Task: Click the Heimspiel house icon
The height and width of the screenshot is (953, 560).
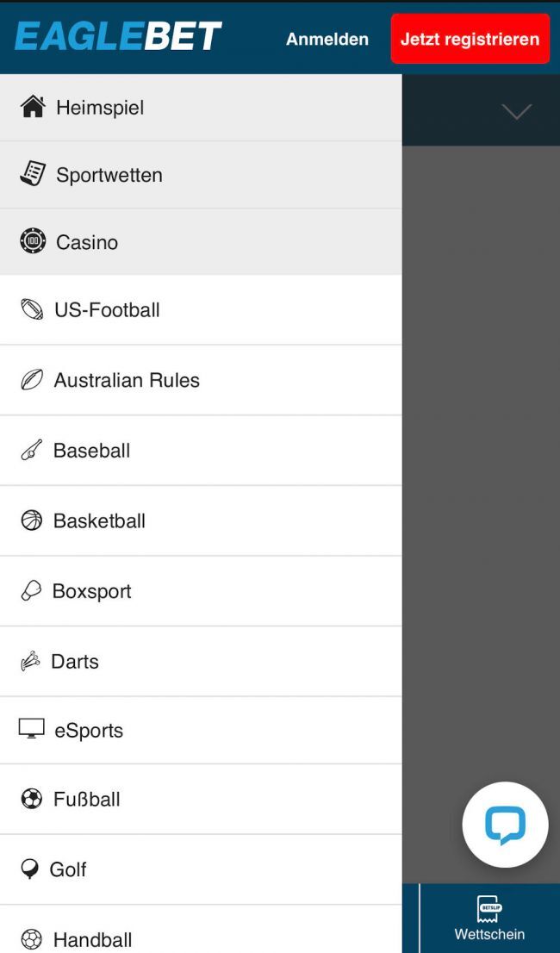Action: click(32, 107)
